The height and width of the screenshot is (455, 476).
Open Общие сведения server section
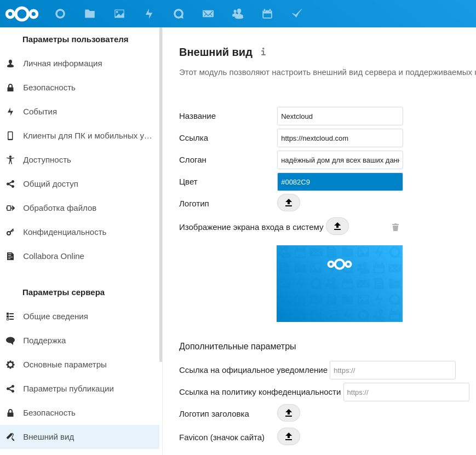(x=79, y=316)
